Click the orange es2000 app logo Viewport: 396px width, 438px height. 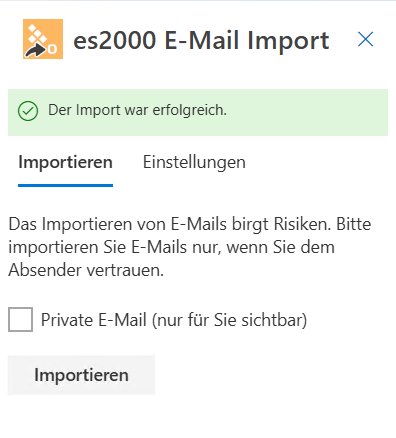[x=43, y=39]
